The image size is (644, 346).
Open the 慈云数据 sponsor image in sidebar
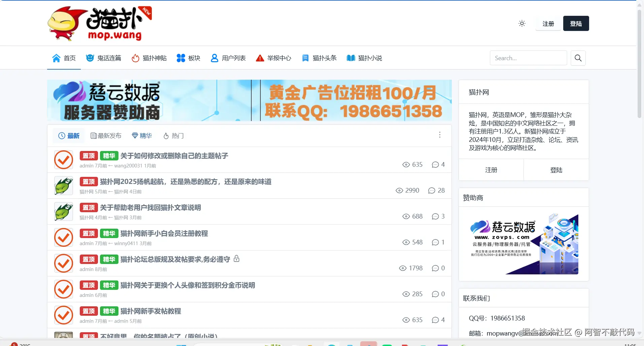point(524,244)
